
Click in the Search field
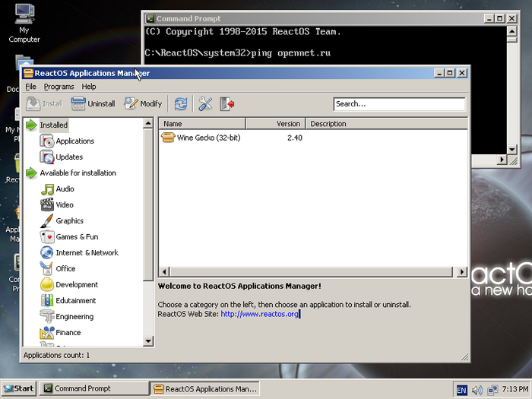pyautogui.click(x=399, y=104)
